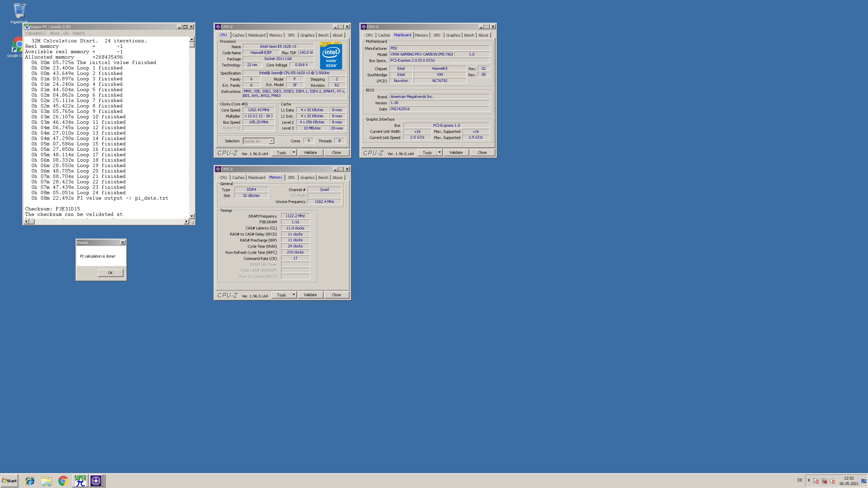Open Graphics tab in Memory CPU-Z window
The image size is (868, 488).
point(307,178)
